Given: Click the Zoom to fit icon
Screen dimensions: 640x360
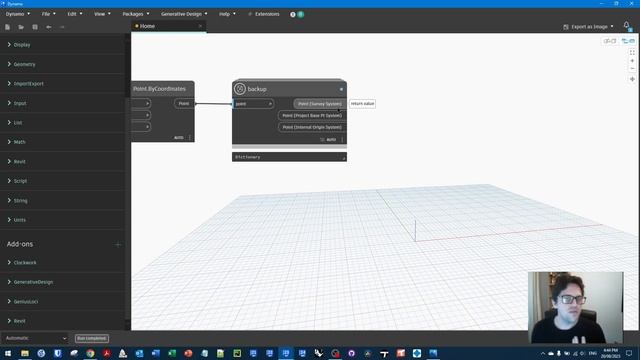Looking at the screenshot, I should (632, 53).
